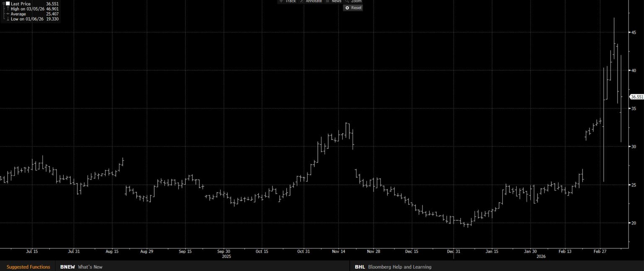Click the white Last Price color swatch
The image size is (644, 271).
point(8,4)
